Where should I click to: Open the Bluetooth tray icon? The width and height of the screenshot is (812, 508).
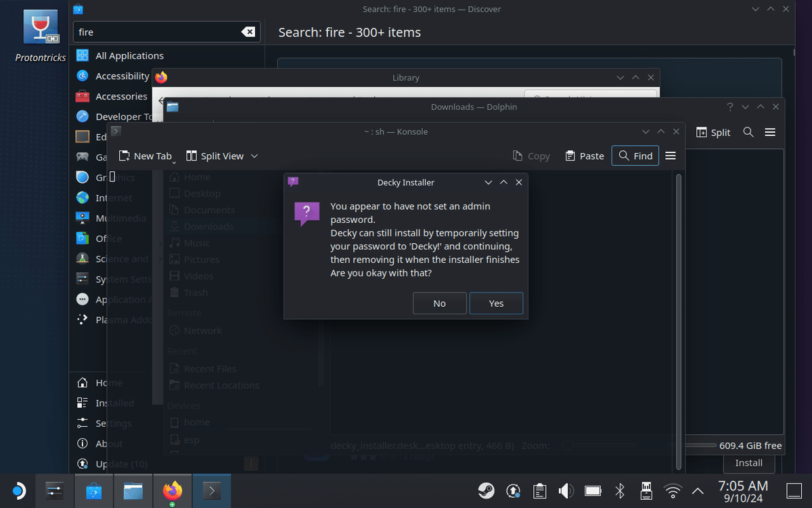[x=619, y=491]
